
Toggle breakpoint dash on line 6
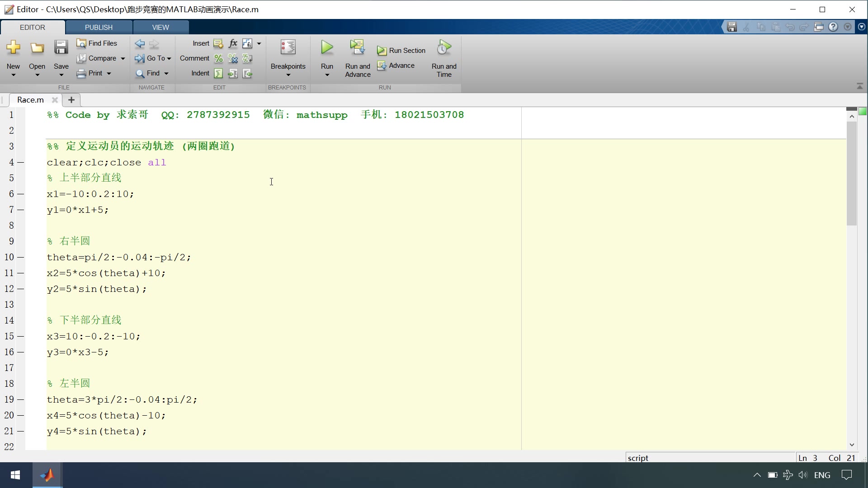21,194
